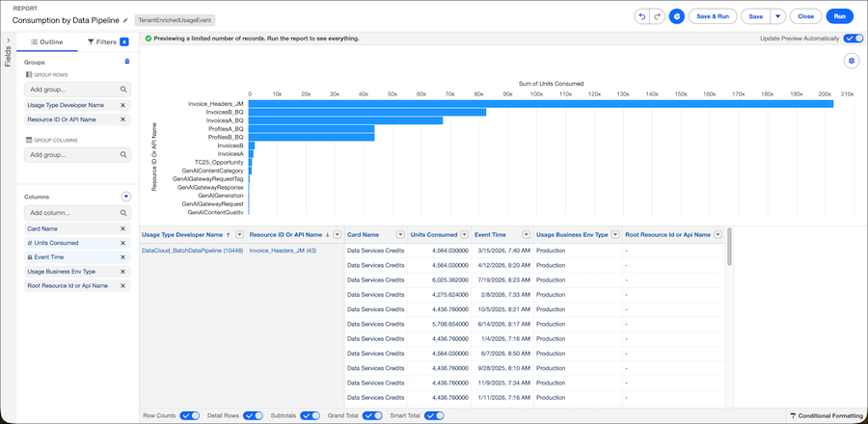
Task: Click the Redo arrow icon
Action: 657,16
